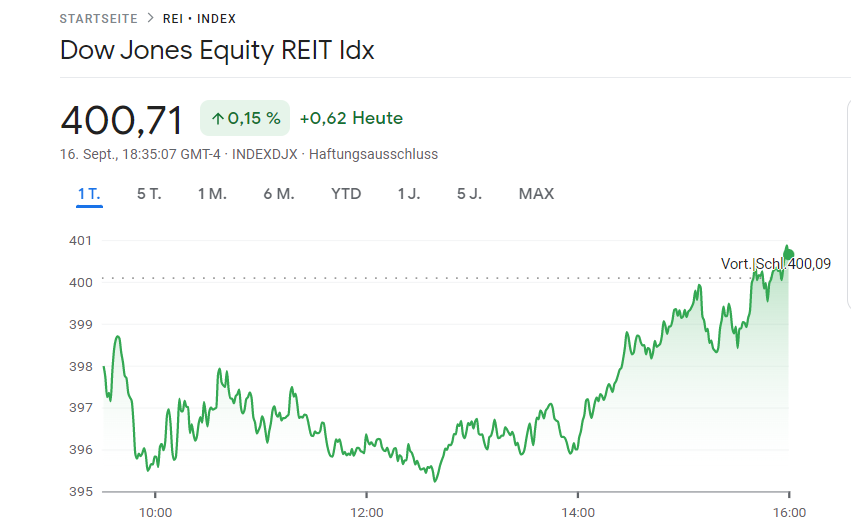
Task: Click the REI • INDEX breadcrumb
Action: pyautogui.click(x=199, y=19)
